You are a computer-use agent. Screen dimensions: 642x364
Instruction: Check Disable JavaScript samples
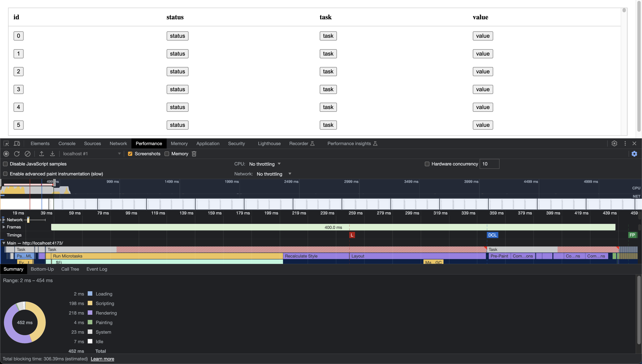(x=5, y=164)
